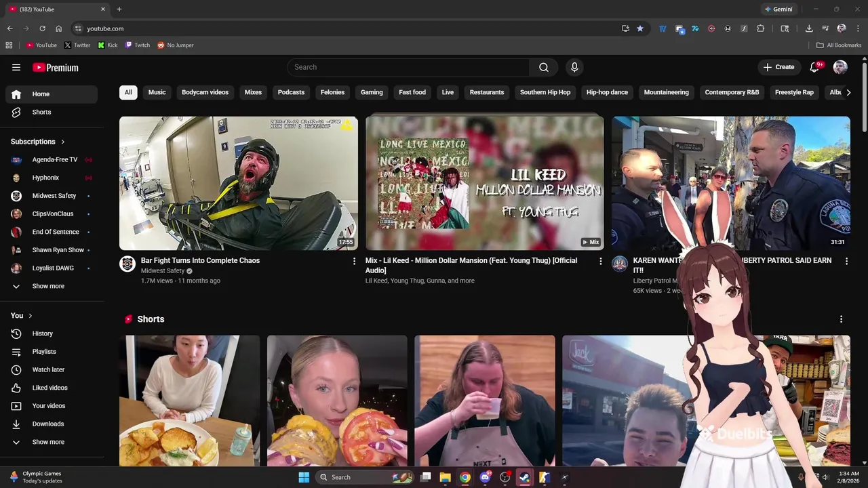Click the YouTube Premium logo
868x488 pixels.
click(56, 67)
